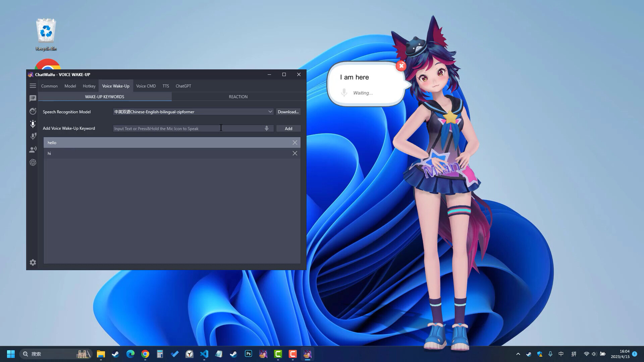Remove the 'hello' wake-up keyword

pyautogui.click(x=294, y=142)
